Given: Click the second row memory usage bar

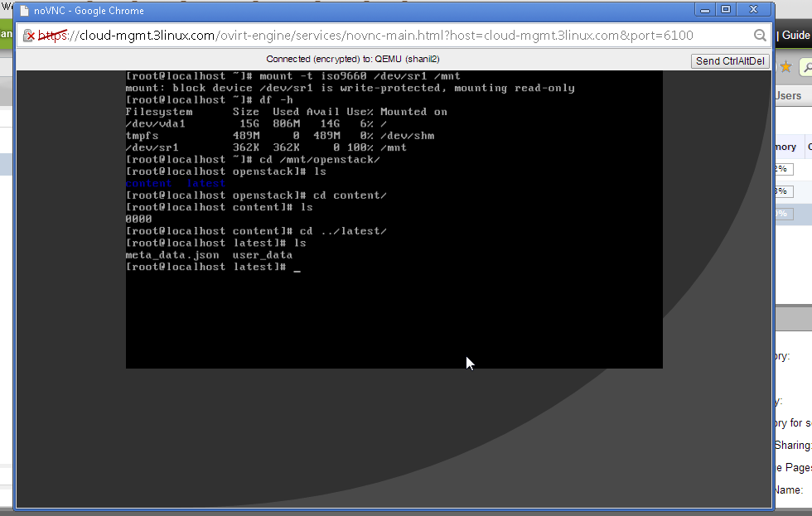Looking at the screenshot, I should pos(783,191).
